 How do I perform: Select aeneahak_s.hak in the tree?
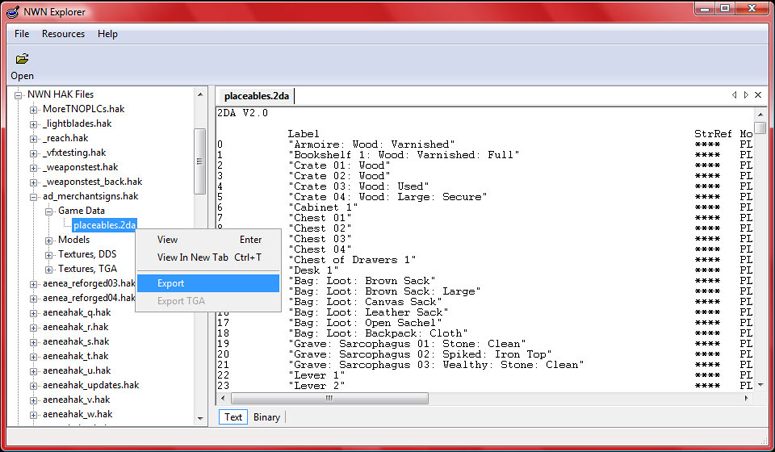click(76, 341)
